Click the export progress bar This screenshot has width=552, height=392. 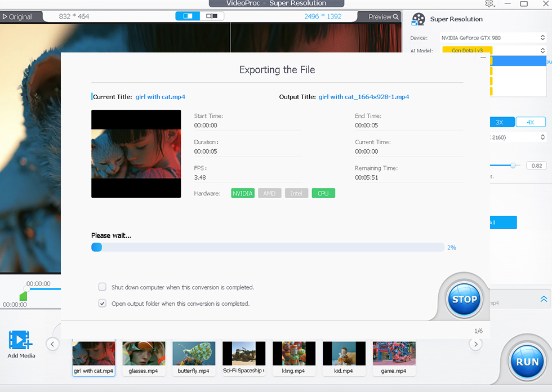tap(268, 247)
